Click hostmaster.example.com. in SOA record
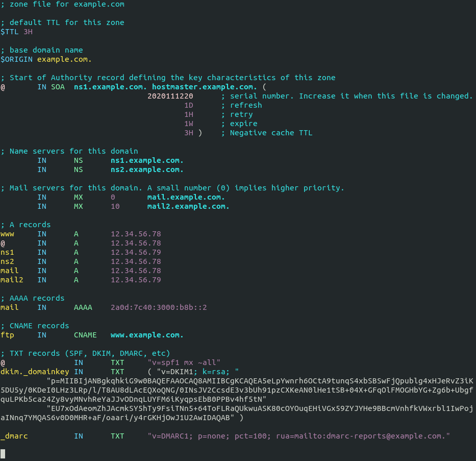 click(x=204, y=87)
